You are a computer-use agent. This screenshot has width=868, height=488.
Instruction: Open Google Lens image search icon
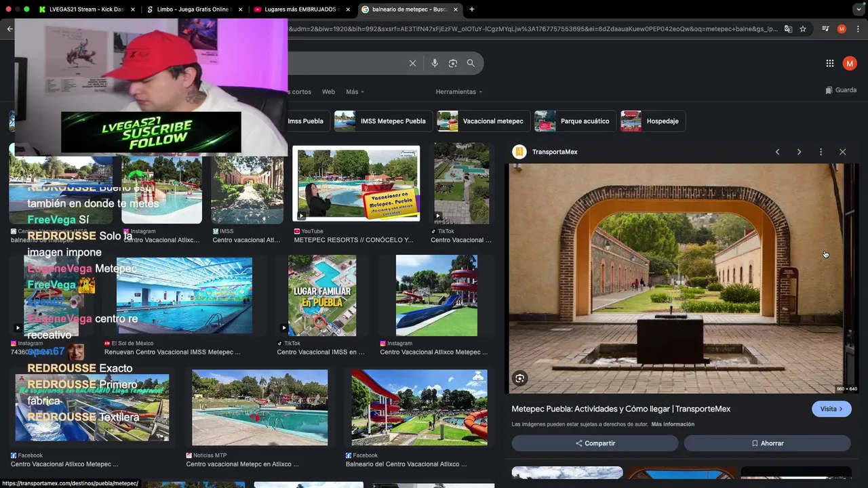[453, 63]
